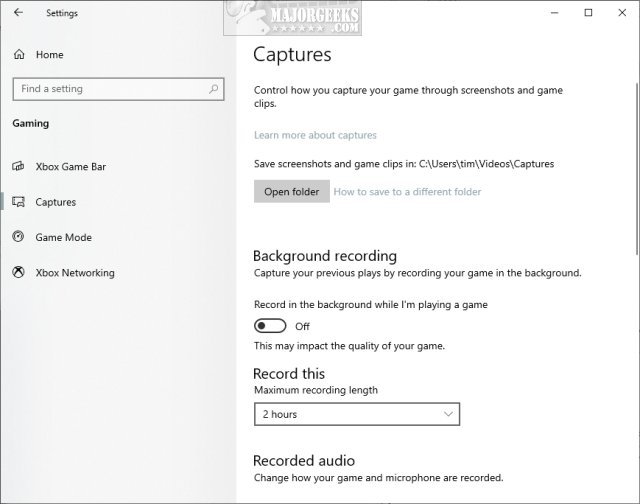The height and width of the screenshot is (504, 640).
Task: Click the dropdown chevron beside 2 hours
Action: (447, 414)
